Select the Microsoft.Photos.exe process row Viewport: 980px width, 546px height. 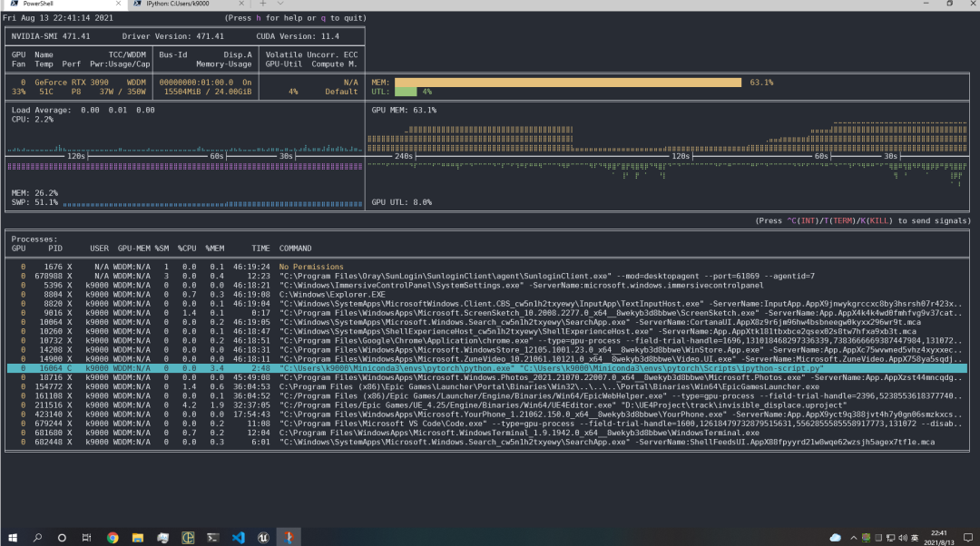coord(487,378)
